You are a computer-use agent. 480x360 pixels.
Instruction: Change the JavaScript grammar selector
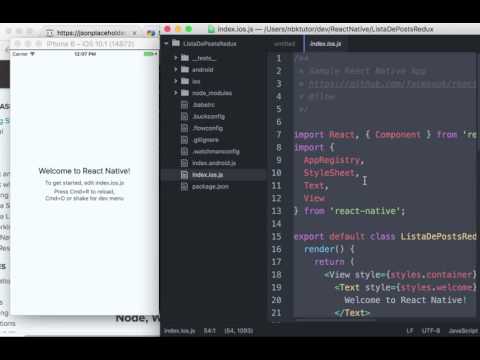point(463,331)
